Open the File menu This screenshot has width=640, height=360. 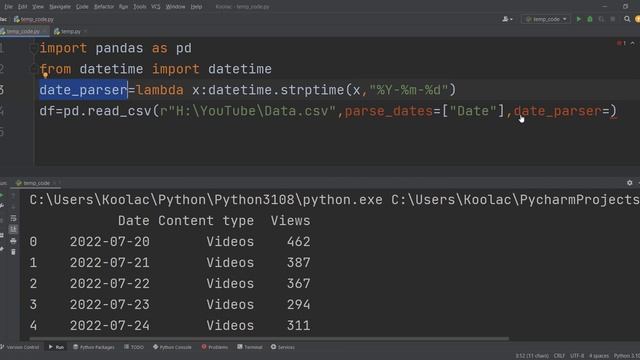[8, 7]
